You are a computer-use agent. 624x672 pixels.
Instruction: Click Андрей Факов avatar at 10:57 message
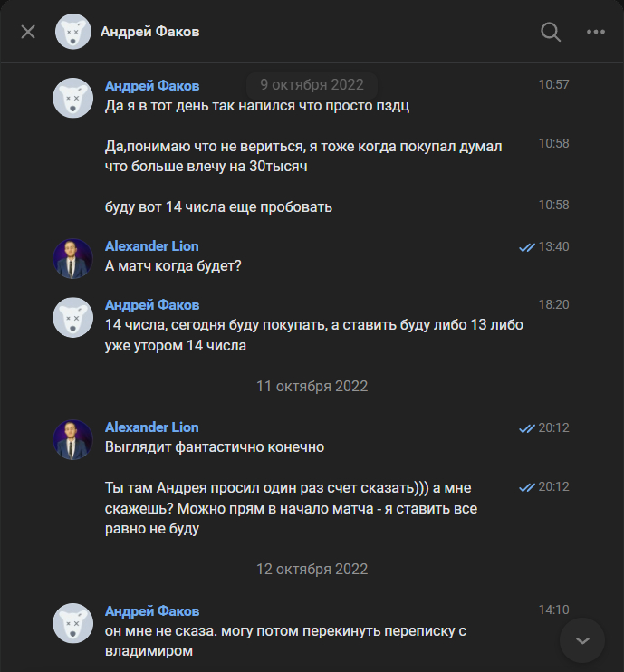(72, 97)
